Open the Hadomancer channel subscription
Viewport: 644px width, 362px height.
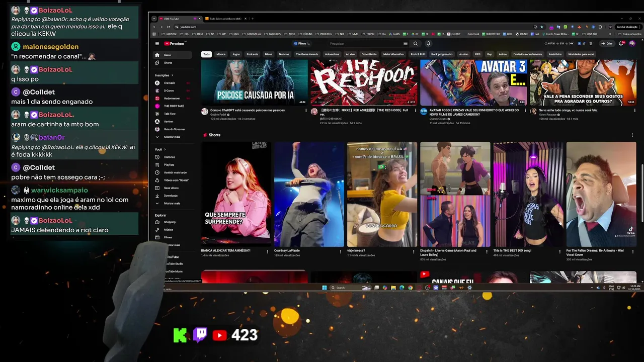click(x=171, y=99)
